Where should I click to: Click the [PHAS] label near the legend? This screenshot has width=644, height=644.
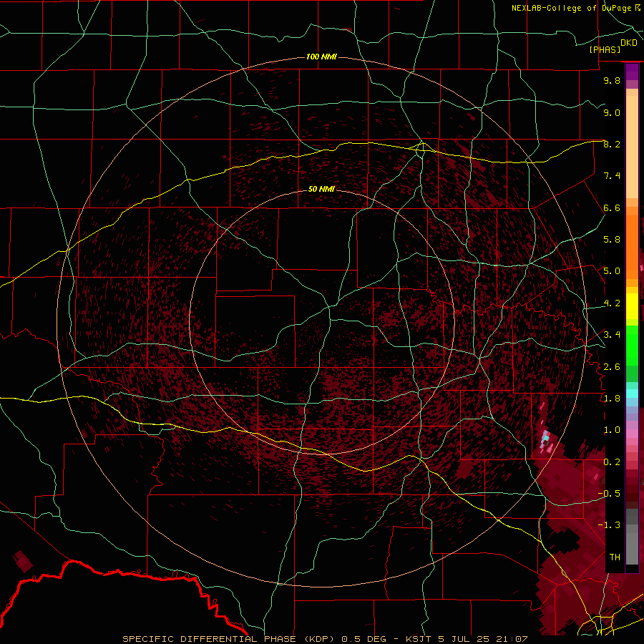605,50
